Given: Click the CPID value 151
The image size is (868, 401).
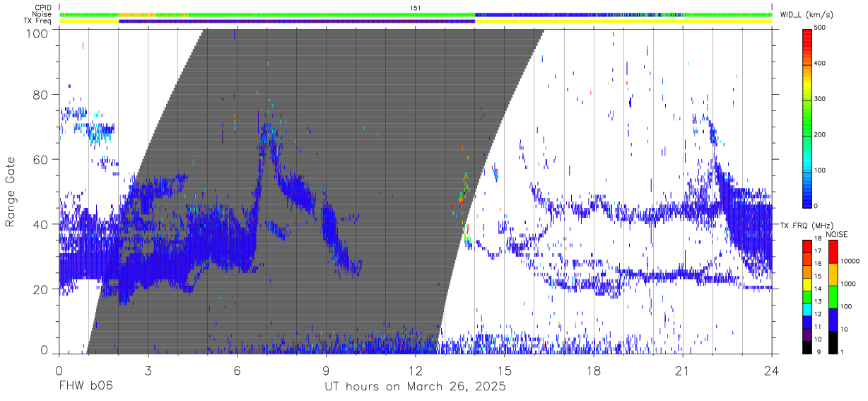Looking at the screenshot, I should (x=416, y=8).
